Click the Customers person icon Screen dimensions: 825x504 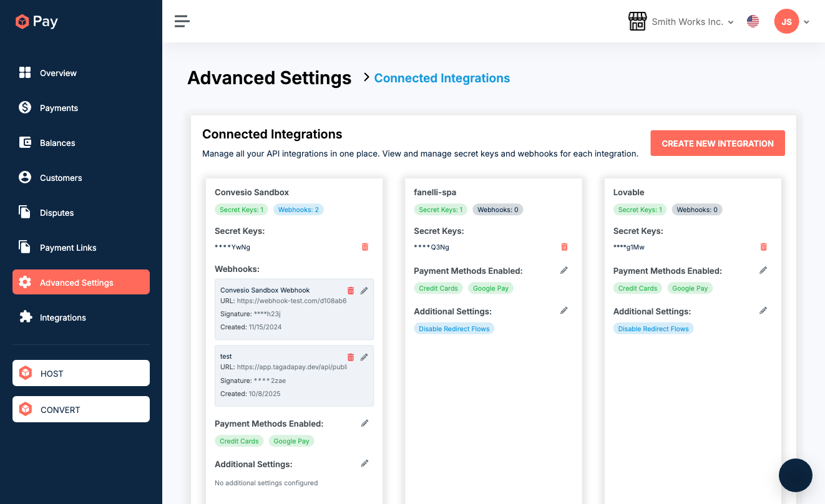[x=25, y=177]
